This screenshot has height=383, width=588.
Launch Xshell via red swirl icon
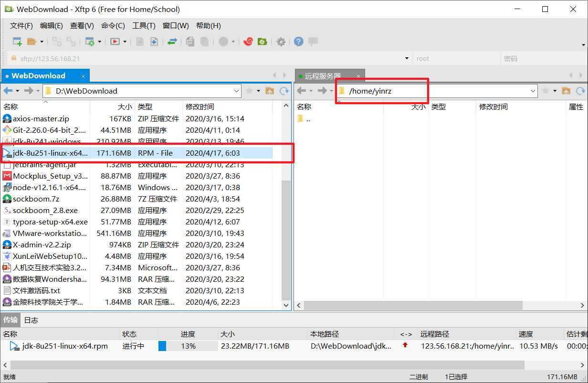[x=248, y=42]
